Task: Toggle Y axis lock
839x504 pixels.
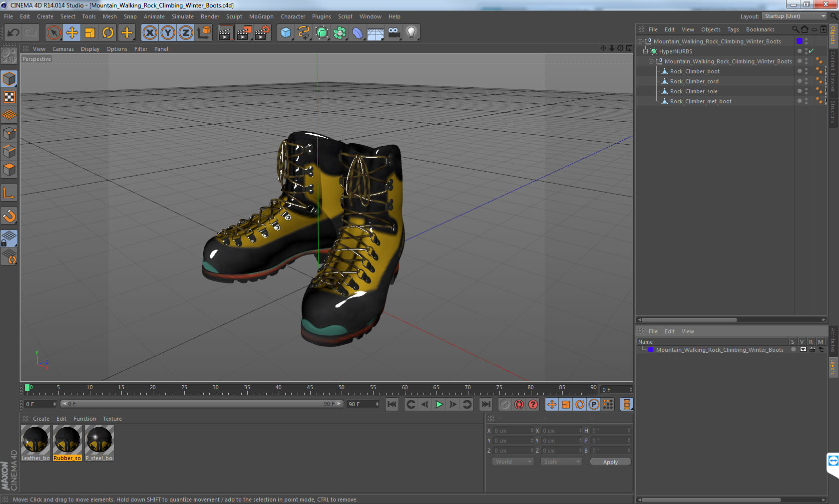Action: pos(168,33)
